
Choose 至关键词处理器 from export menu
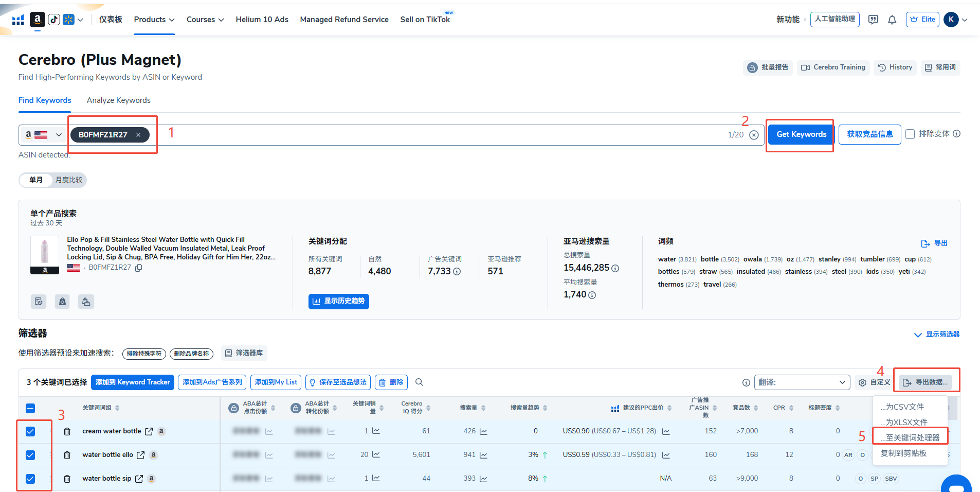click(x=910, y=437)
